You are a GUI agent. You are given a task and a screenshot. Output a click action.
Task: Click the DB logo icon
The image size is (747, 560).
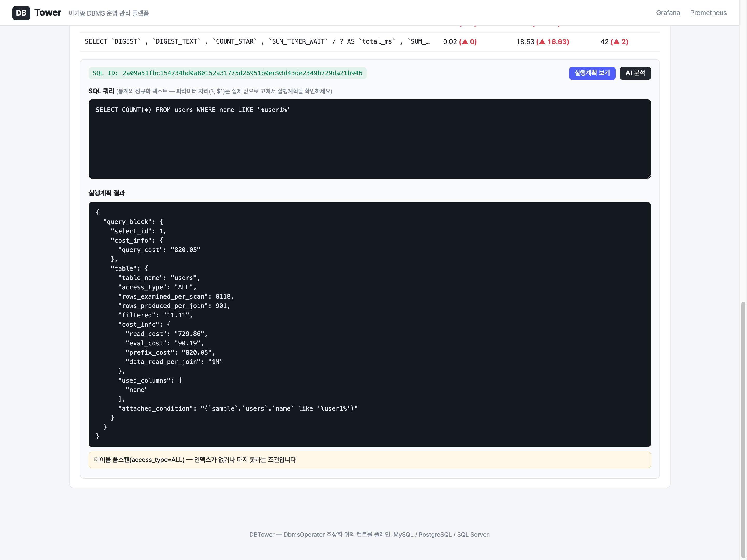(x=21, y=13)
